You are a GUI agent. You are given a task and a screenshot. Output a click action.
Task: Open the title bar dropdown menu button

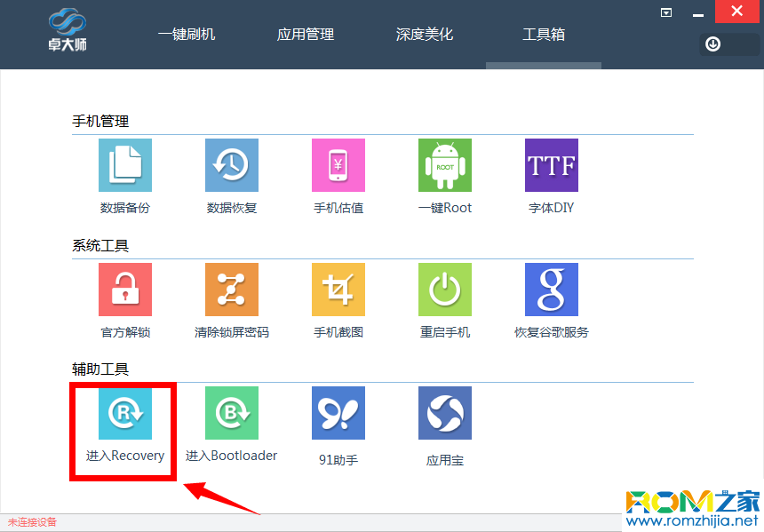pyautogui.click(x=666, y=12)
